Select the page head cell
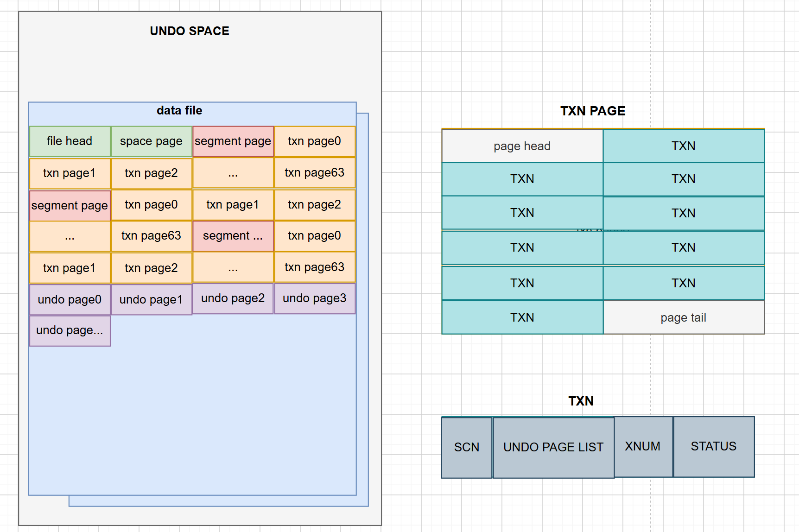The image size is (799, 532). [522, 146]
